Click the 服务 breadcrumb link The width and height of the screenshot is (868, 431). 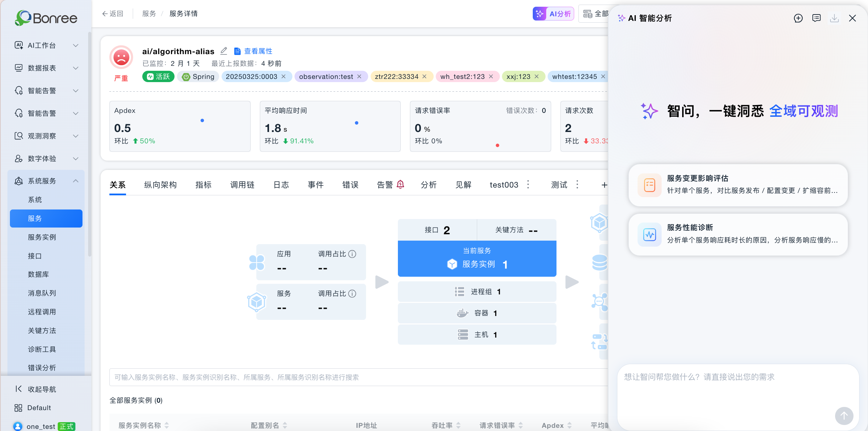coord(149,13)
